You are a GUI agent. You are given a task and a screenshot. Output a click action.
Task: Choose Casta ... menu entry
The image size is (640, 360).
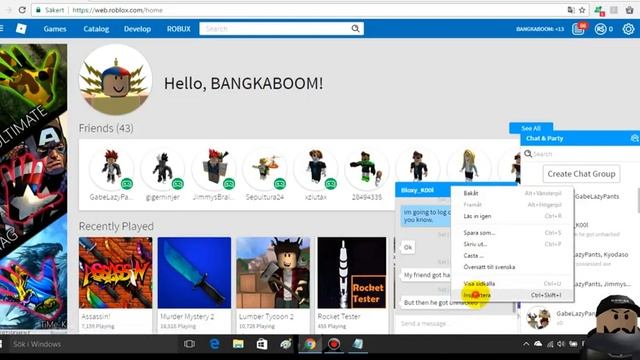(x=512, y=256)
